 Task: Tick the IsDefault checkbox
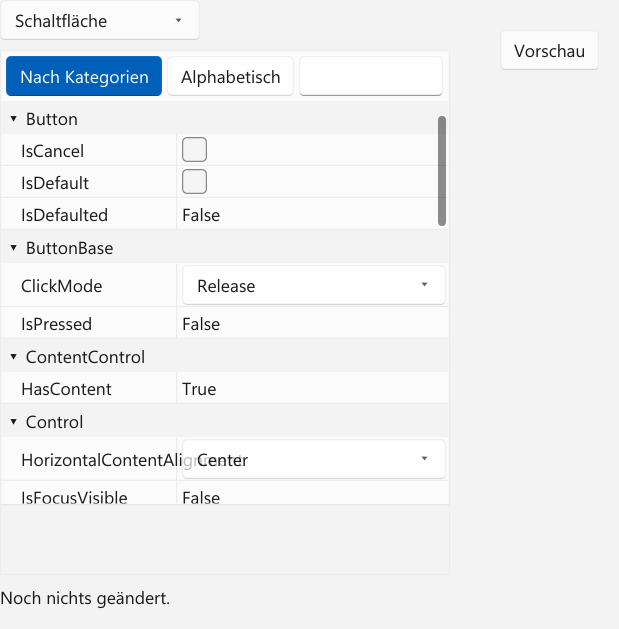coord(195,182)
